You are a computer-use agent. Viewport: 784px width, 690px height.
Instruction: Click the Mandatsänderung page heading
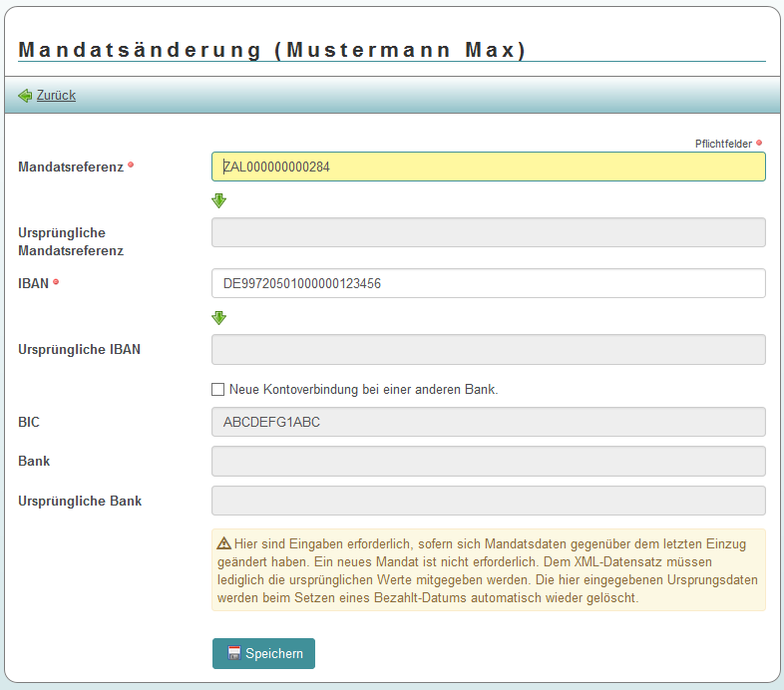[271, 50]
